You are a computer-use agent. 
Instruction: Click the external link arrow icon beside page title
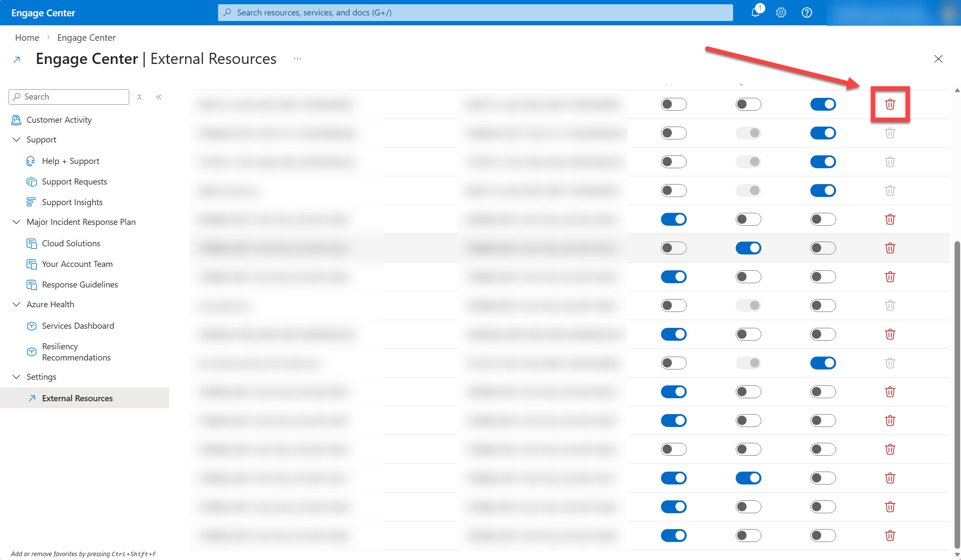(x=17, y=60)
